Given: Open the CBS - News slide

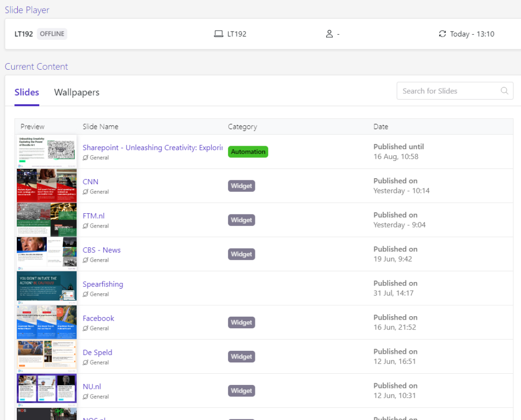Looking at the screenshot, I should tap(102, 250).
